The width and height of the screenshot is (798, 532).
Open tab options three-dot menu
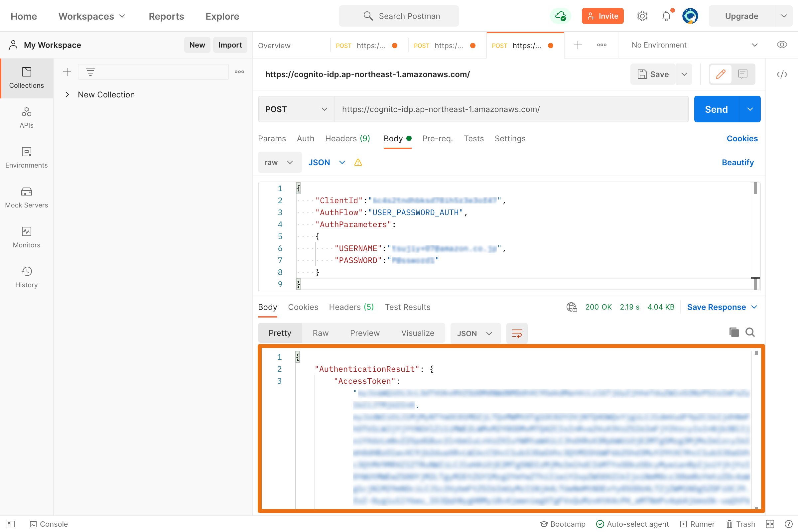point(601,45)
